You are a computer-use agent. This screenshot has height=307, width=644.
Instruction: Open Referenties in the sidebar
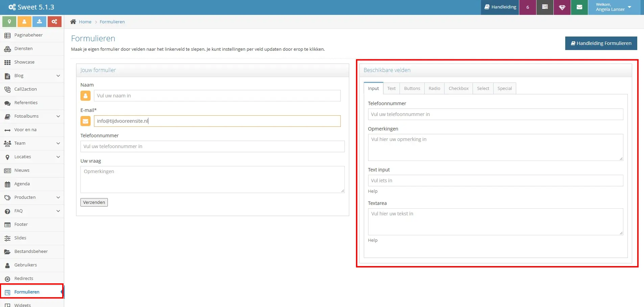[32, 103]
